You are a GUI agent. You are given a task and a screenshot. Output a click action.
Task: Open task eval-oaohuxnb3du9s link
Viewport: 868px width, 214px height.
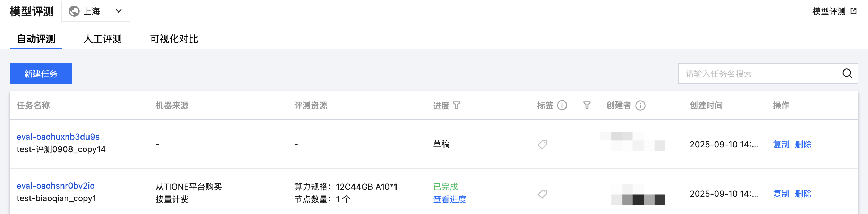[58, 137]
